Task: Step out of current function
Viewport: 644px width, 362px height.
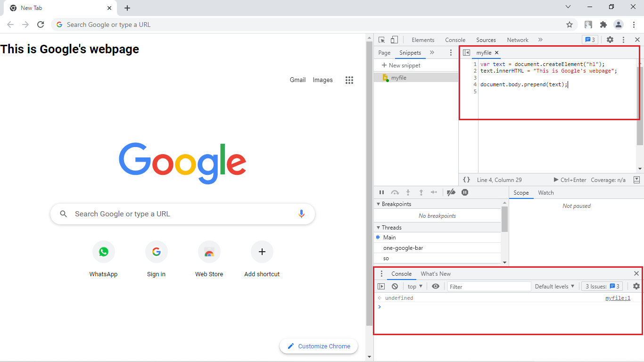Action: coord(421,192)
